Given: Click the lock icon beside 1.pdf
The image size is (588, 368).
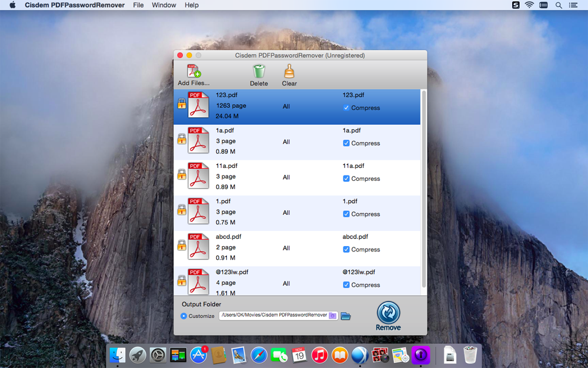Looking at the screenshot, I should click(x=182, y=209).
